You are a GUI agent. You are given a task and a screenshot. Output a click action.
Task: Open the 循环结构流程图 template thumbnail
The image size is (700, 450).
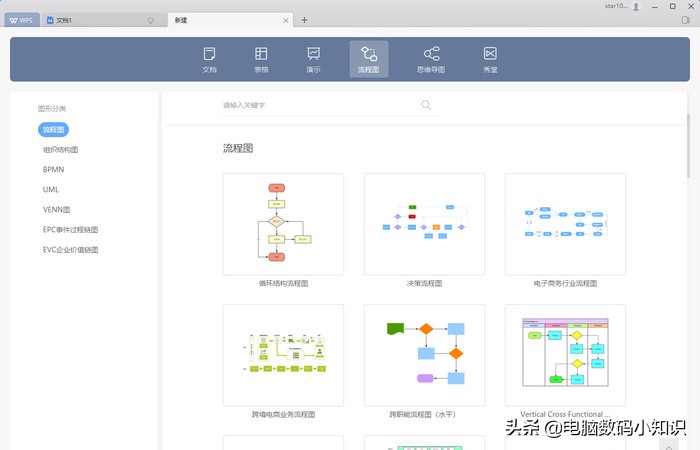[x=283, y=224]
